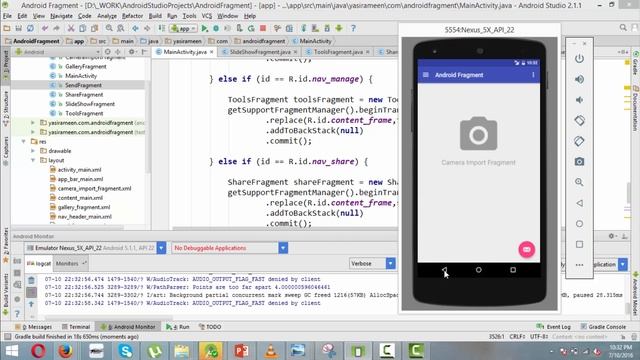Click yasirameen breadcrumb in navigation bar
Viewport: 640px width, 360px height.
tap(187, 41)
